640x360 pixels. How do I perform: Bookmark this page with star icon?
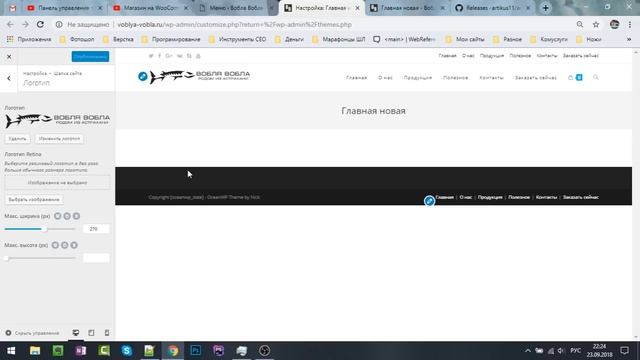click(x=596, y=24)
